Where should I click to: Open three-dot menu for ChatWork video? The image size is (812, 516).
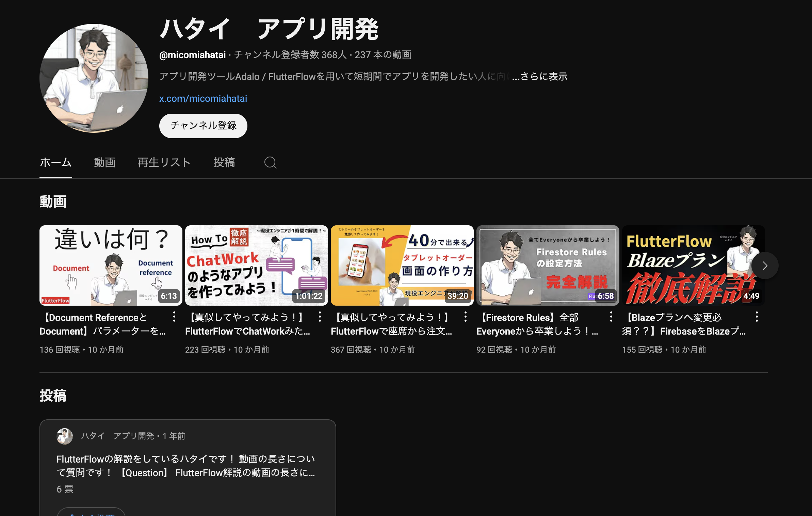320,317
